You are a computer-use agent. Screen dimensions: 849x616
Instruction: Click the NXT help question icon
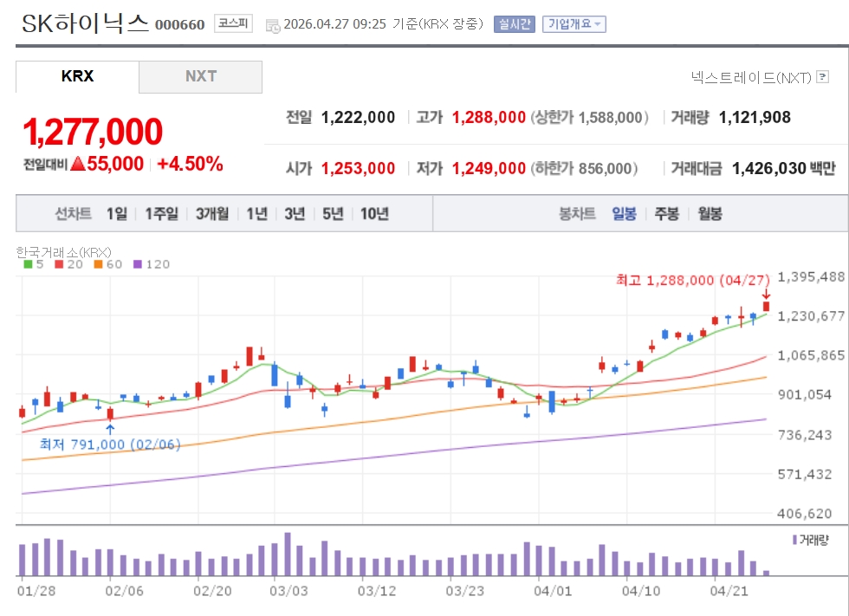(x=822, y=78)
